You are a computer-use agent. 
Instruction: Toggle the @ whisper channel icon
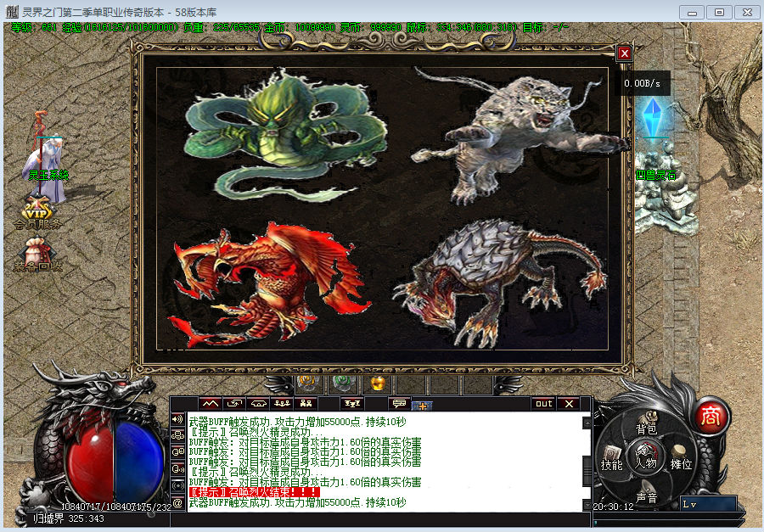[x=178, y=502]
